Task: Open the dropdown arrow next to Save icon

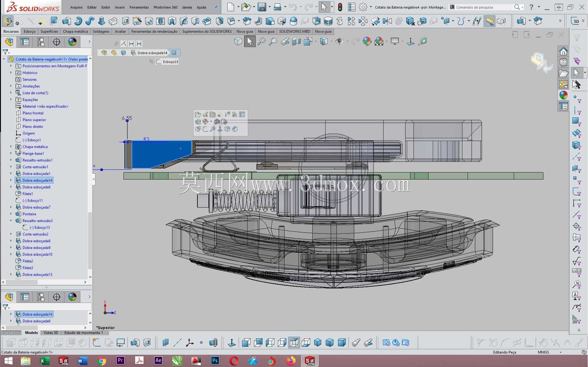Action: (269, 7)
